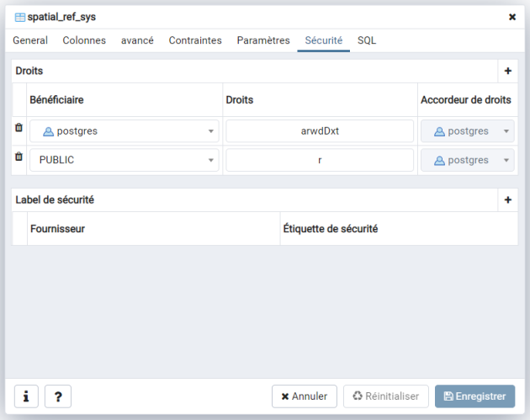Expand the postgres beneficiary dropdown

(210, 131)
